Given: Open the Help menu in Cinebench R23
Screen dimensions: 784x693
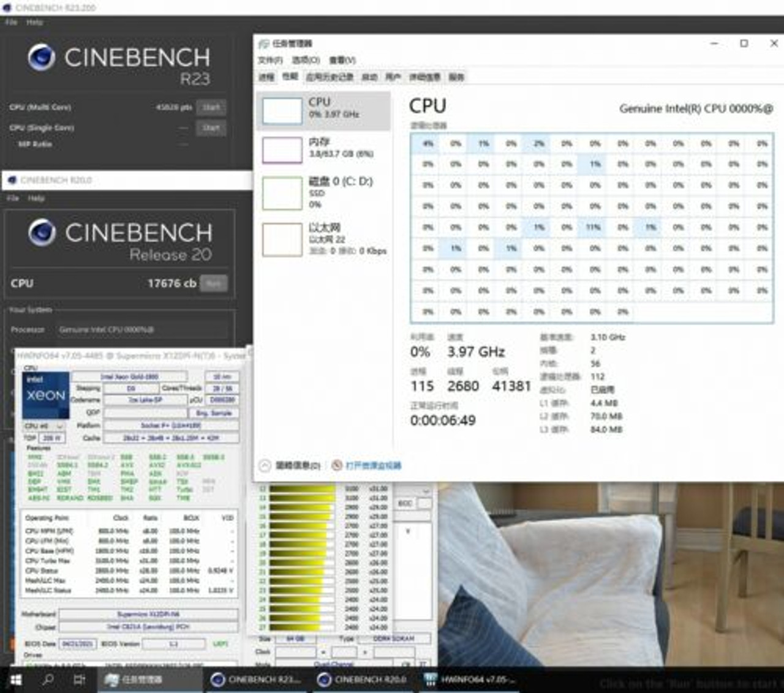Looking at the screenshot, I should (34, 22).
